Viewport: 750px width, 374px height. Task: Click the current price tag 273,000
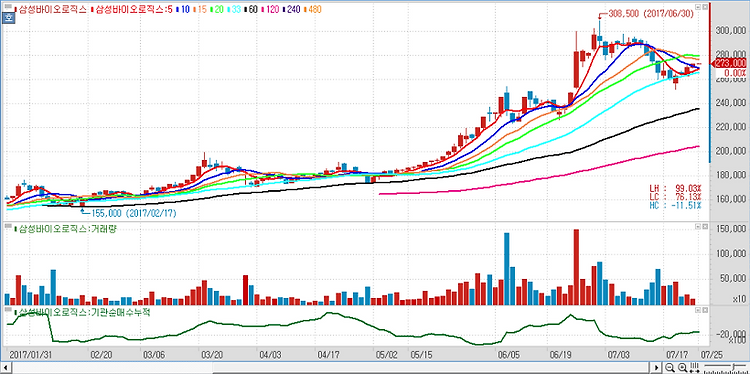730,63
